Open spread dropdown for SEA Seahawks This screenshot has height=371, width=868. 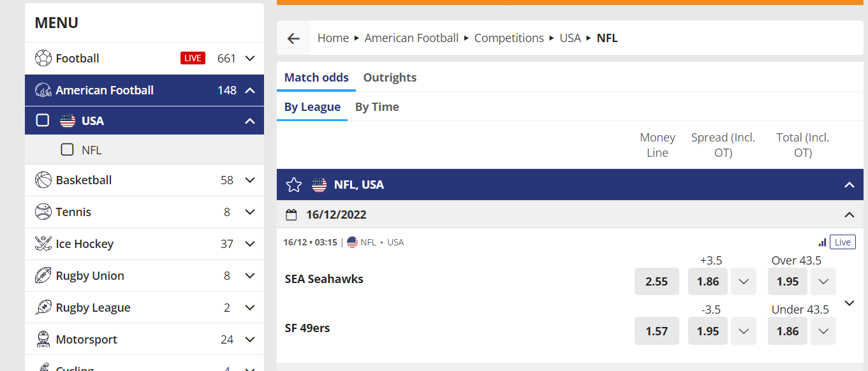744,281
